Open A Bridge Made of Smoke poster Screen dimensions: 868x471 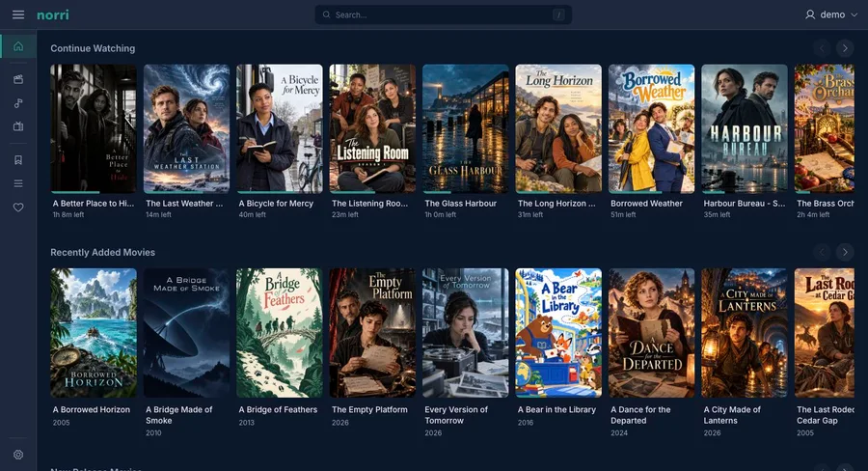(x=186, y=333)
